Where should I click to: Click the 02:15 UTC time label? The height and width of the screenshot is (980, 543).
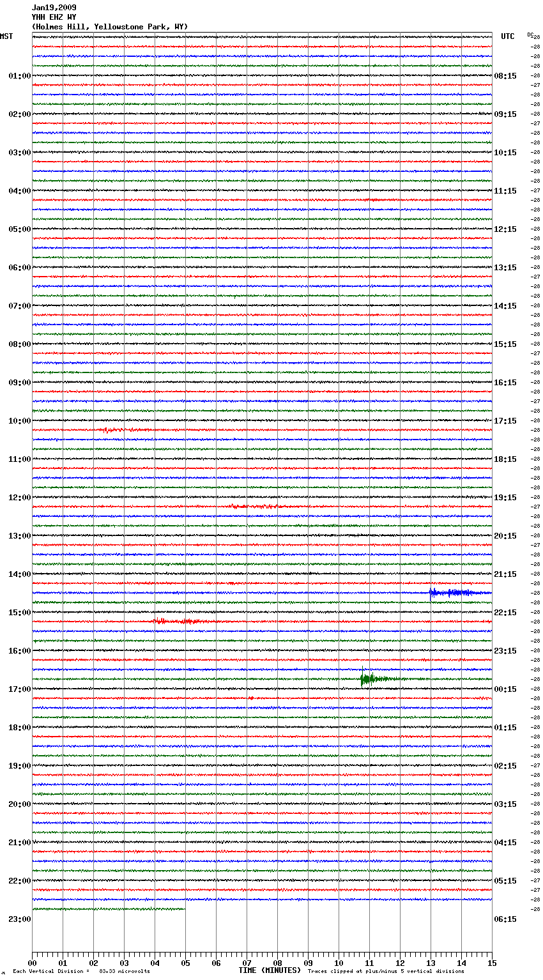[x=505, y=766]
